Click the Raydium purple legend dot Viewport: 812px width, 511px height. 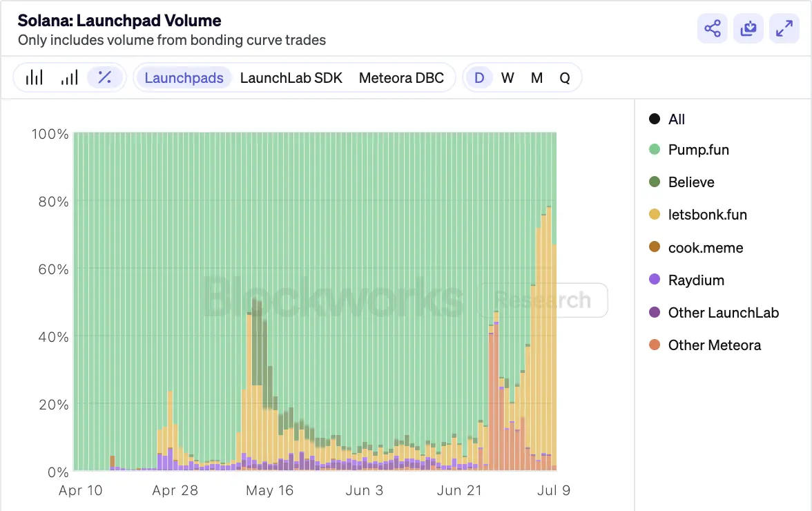coord(653,280)
